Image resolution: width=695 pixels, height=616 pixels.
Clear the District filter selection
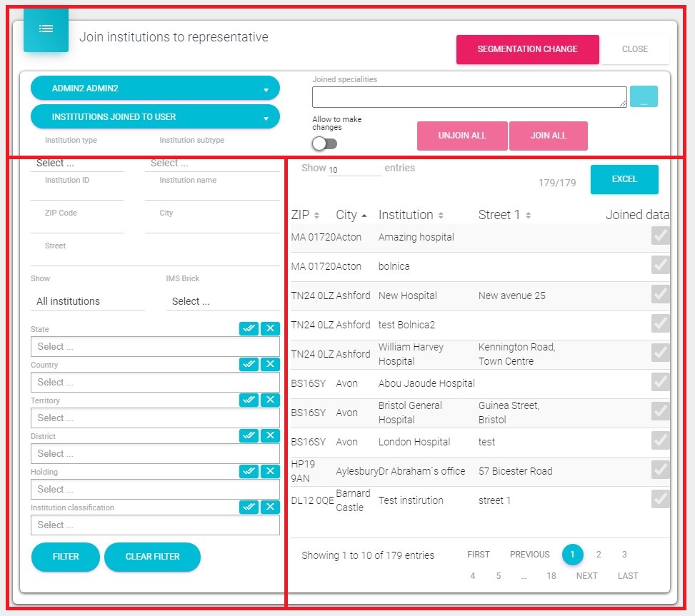coord(270,435)
